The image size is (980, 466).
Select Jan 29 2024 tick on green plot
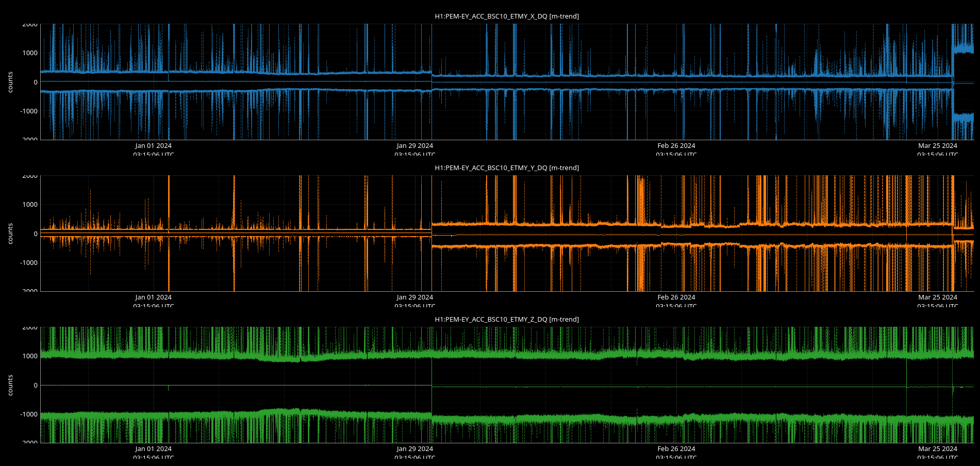tap(414, 449)
